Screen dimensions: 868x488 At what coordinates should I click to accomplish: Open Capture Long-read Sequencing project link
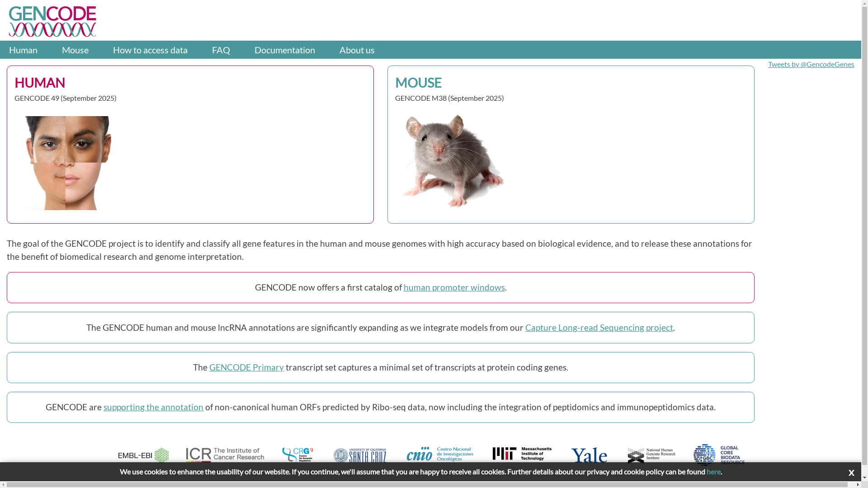click(599, 328)
